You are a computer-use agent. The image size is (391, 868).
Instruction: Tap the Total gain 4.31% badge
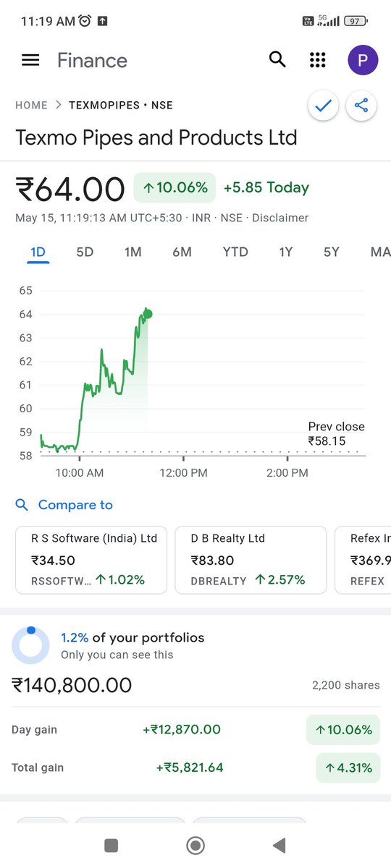tap(348, 767)
